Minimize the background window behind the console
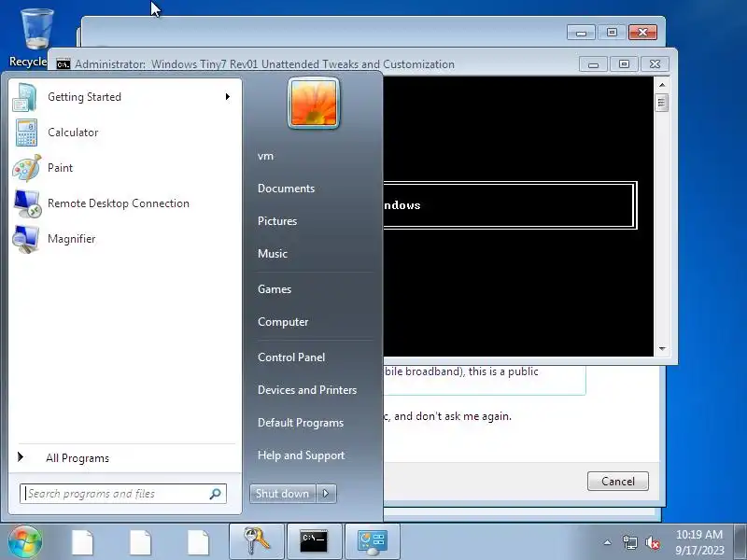This screenshot has height=560, width=747. (x=581, y=33)
